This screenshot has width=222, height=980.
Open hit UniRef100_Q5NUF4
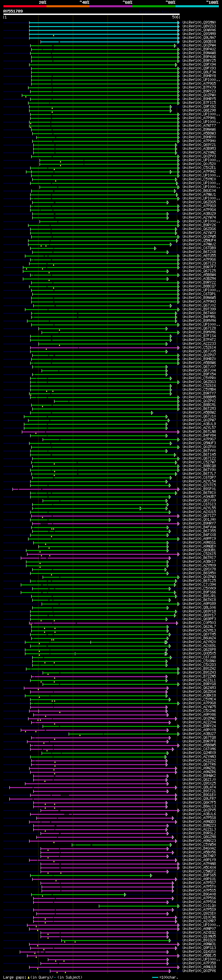(x=199, y=241)
